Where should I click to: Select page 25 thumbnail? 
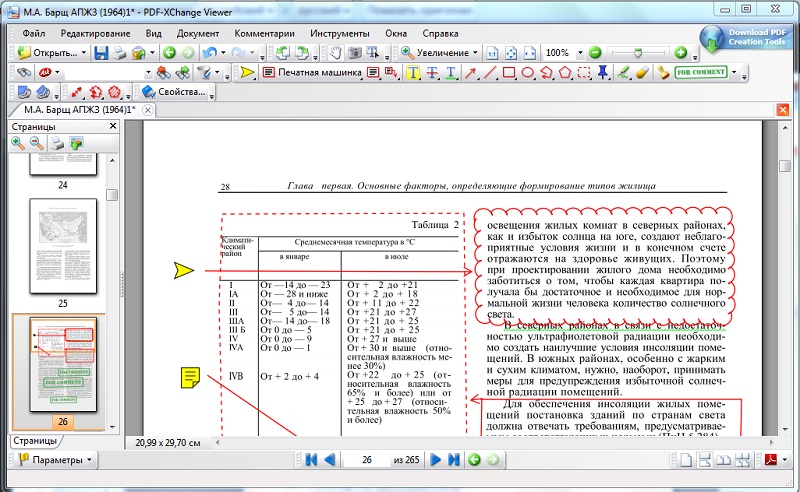click(x=62, y=245)
